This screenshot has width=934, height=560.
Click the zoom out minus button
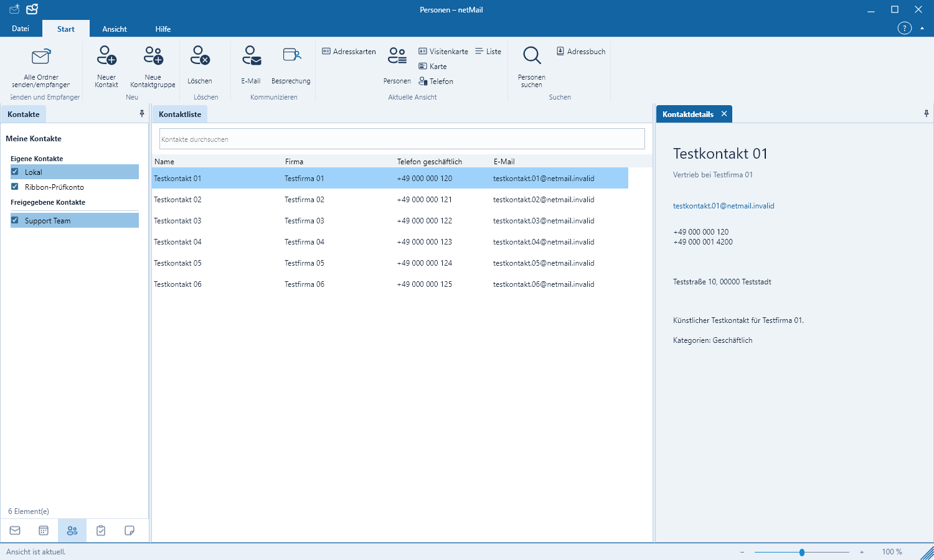[742, 552]
